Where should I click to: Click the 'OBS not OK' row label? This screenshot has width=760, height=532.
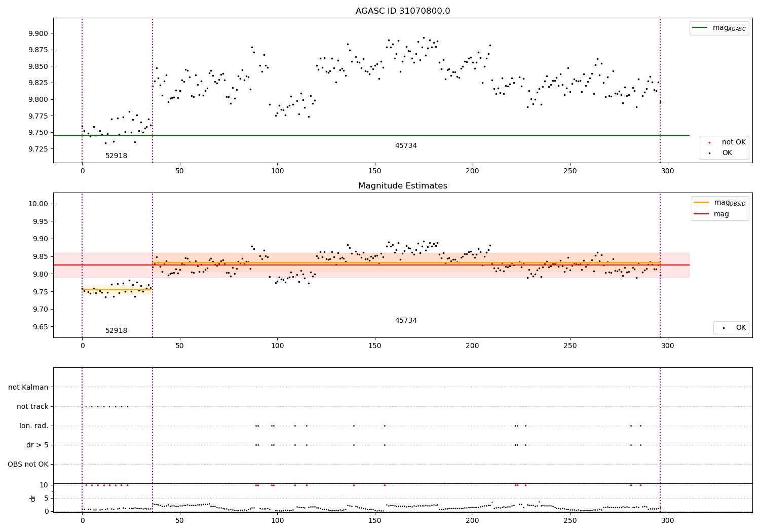point(28,464)
